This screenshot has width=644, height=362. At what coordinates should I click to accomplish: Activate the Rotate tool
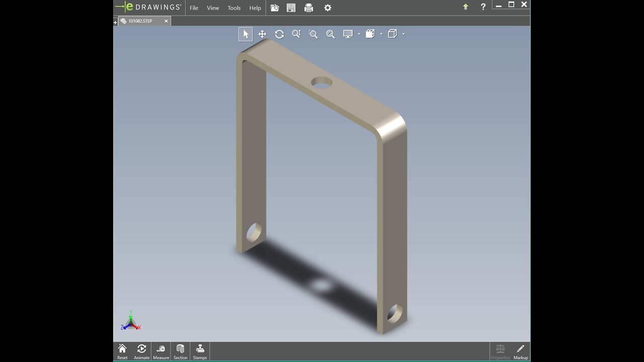(x=279, y=34)
